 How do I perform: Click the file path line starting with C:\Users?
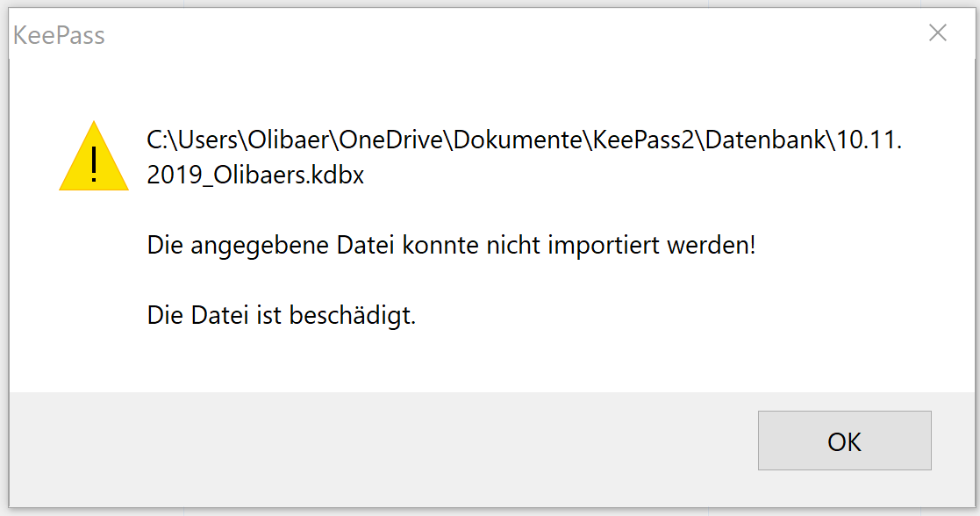525,140
